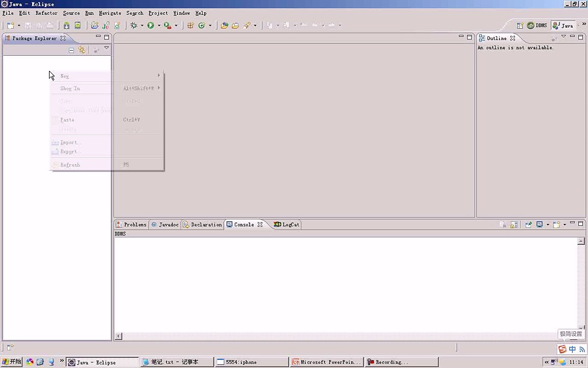This screenshot has width=588, height=368.
Task: Click the Debug bug icon in toolbar
Action: click(134, 25)
